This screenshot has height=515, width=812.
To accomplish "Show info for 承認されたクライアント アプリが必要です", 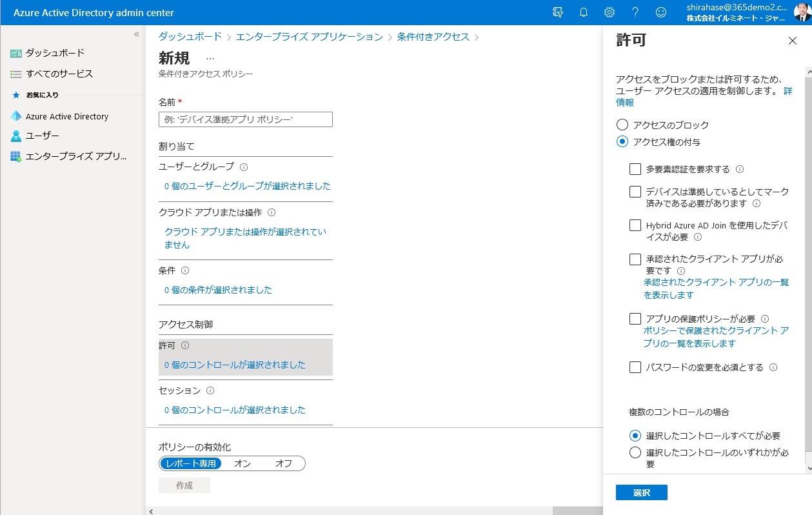I will [x=681, y=272].
